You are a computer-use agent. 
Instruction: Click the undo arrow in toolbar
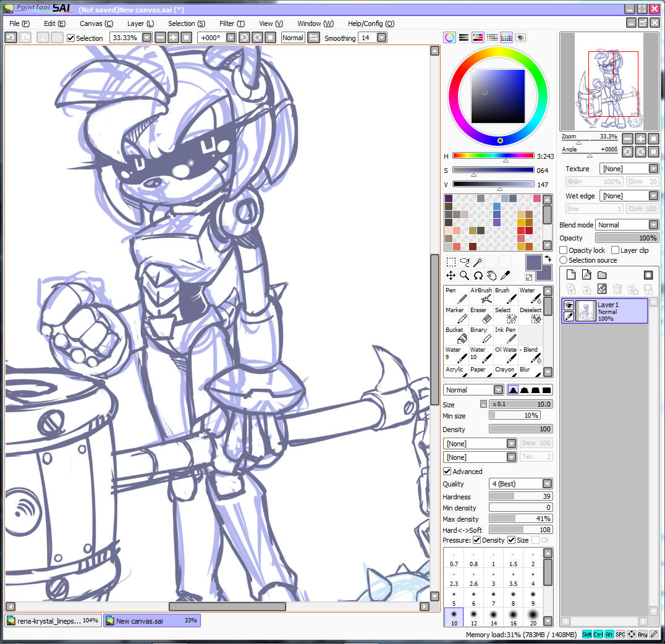pos(11,38)
